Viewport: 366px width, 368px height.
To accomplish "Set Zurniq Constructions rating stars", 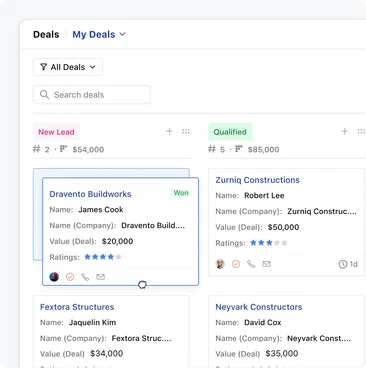I will (x=269, y=243).
